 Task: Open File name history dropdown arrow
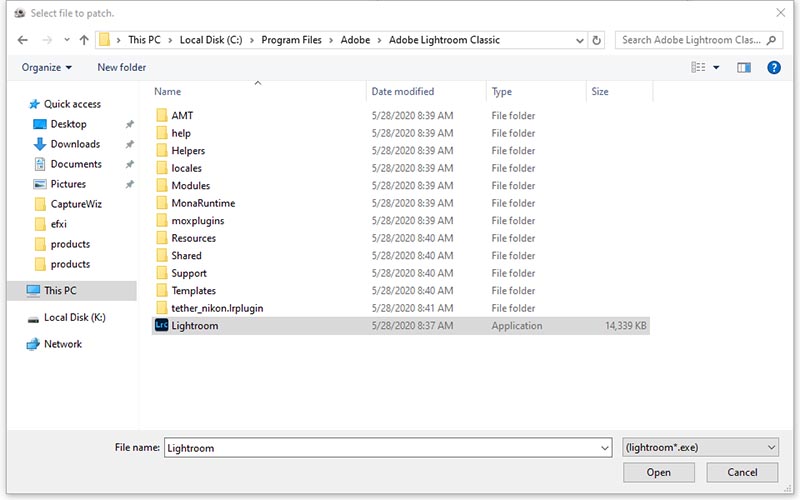point(605,448)
